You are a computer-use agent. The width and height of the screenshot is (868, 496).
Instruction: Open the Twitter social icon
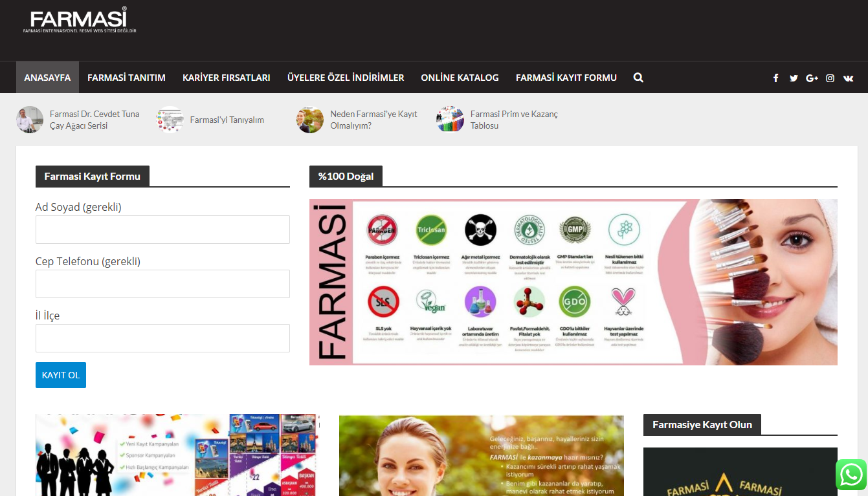click(794, 78)
